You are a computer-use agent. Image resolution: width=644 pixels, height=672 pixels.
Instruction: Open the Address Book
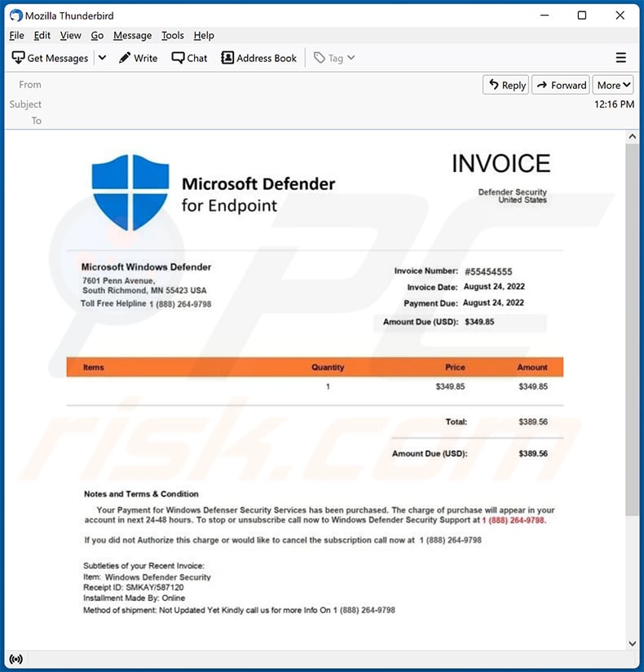[x=258, y=58]
